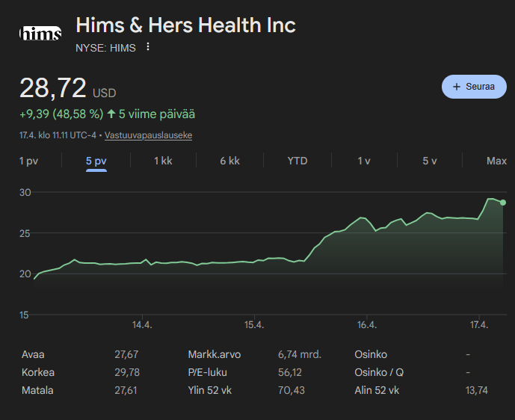
Task: Click the P/E-luku value 56,12
Action: coord(290,372)
